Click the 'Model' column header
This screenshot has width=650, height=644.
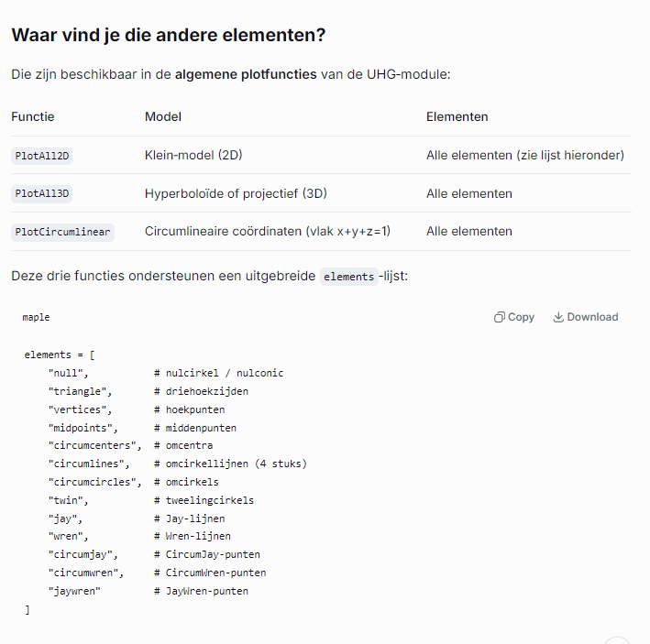(163, 116)
